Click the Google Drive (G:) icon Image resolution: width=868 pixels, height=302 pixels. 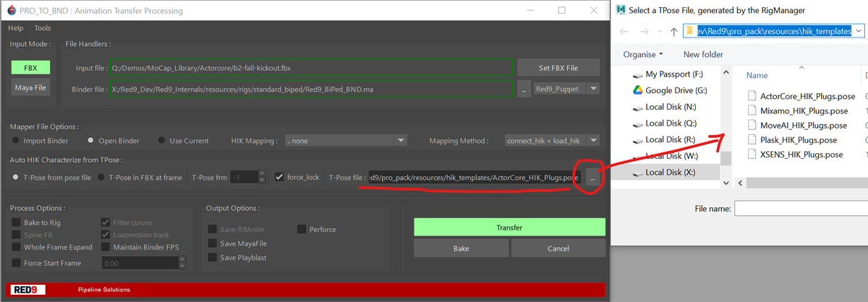click(x=637, y=90)
